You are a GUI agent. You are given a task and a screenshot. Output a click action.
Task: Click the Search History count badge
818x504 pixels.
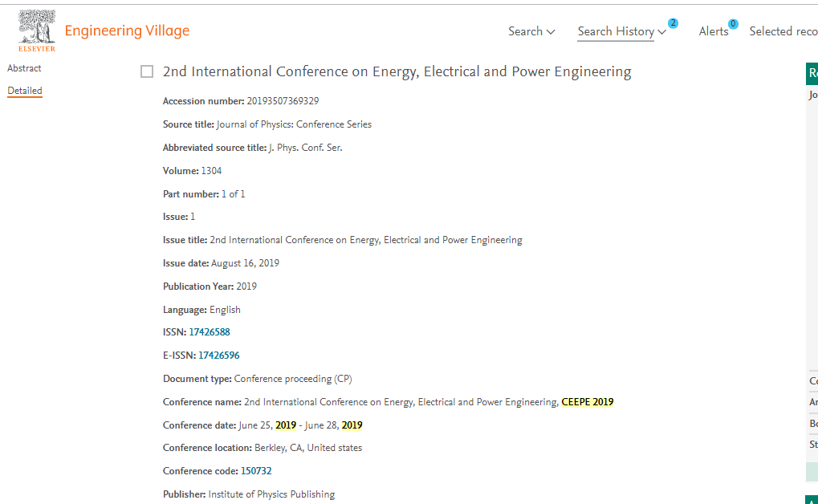pyautogui.click(x=673, y=23)
